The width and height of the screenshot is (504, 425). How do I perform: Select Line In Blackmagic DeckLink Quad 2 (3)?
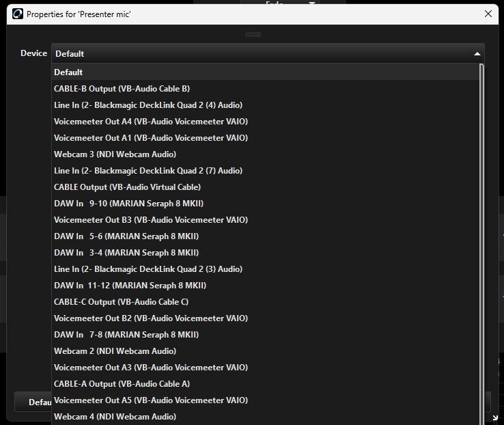coord(266,269)
